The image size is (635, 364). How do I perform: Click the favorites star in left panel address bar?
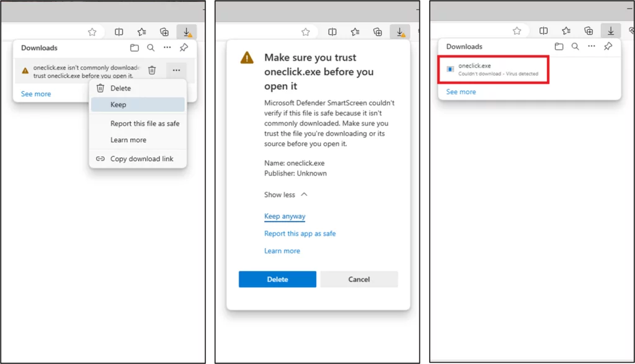92,32
